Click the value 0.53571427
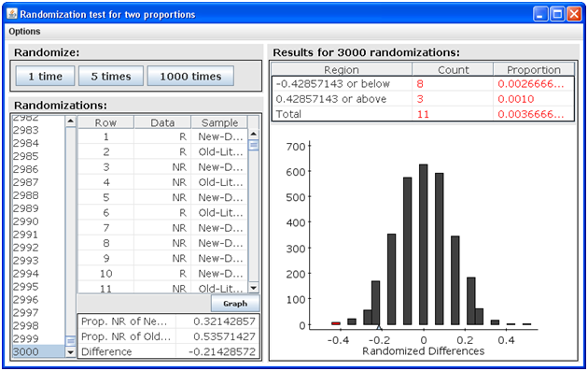The image size is (588, 371). click(224, 336)
